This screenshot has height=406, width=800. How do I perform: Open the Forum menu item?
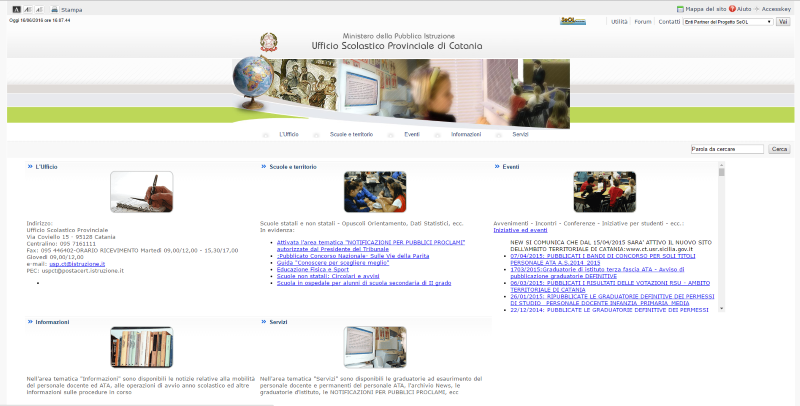tap(643, 22)
